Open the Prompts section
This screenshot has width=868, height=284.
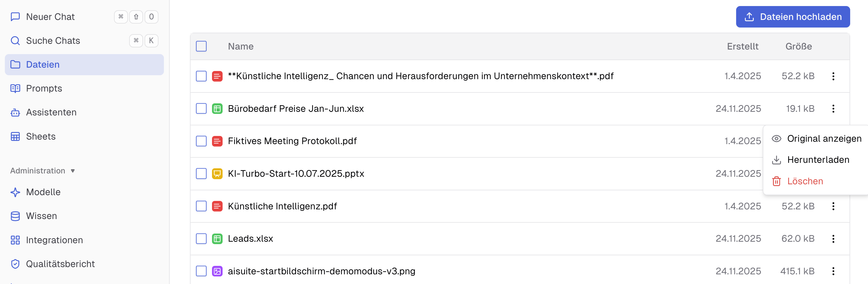[x=44, y=88]
